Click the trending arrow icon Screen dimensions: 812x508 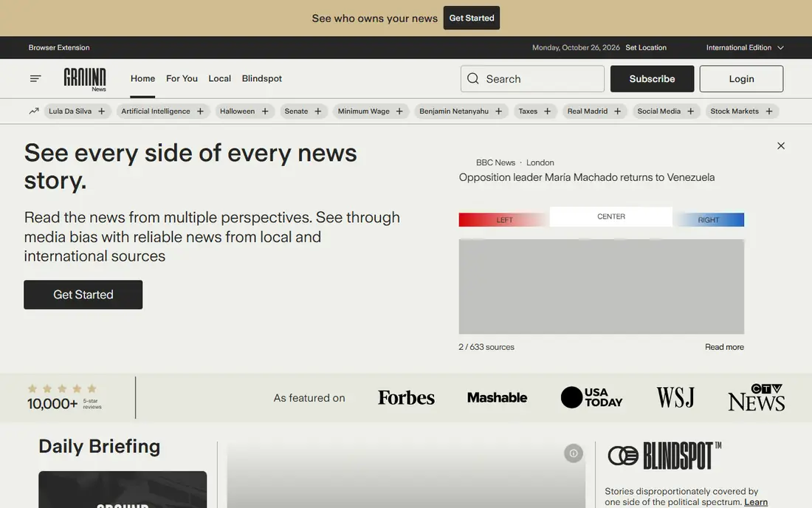(34, 111)
